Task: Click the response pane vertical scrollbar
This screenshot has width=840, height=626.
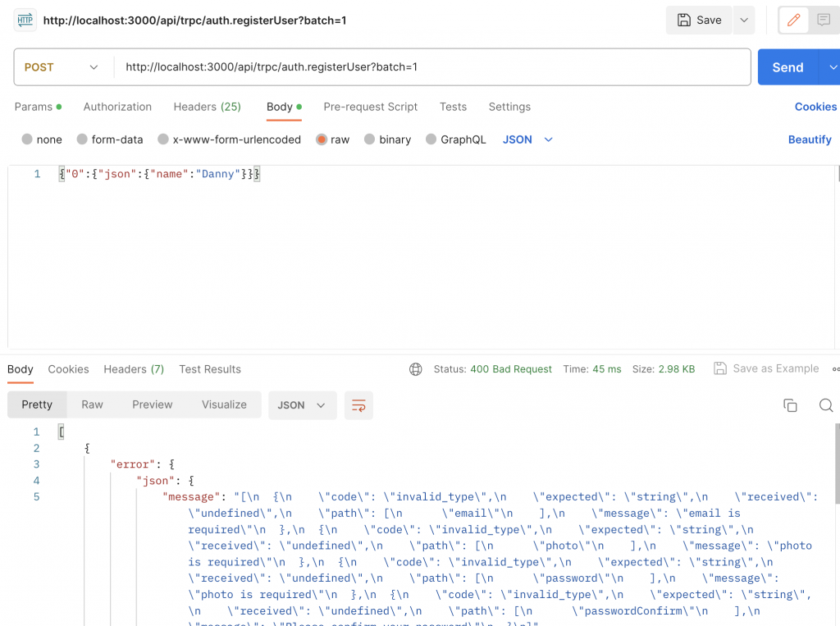Action: [x=837, y=464]
